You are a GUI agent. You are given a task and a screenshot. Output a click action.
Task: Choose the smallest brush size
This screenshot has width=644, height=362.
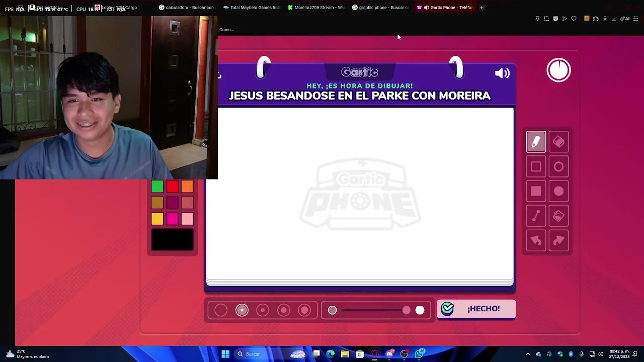[221, 310]
